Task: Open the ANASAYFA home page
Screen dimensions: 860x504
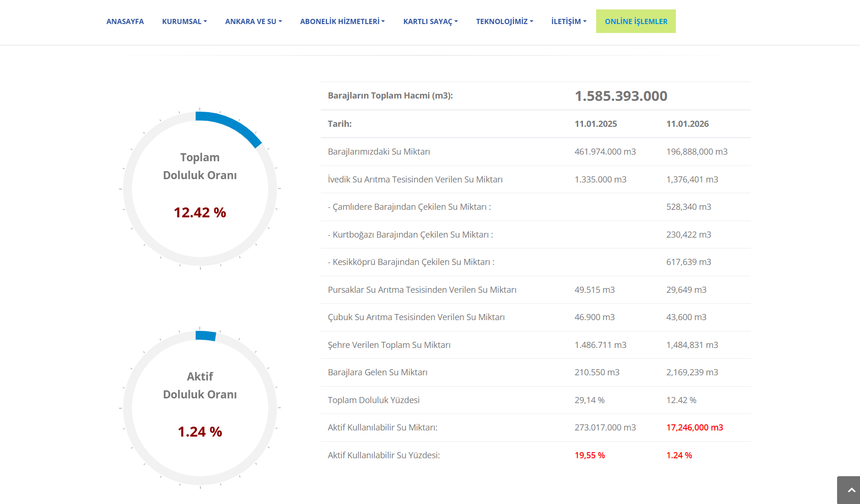Action: (x=125, y=21)
